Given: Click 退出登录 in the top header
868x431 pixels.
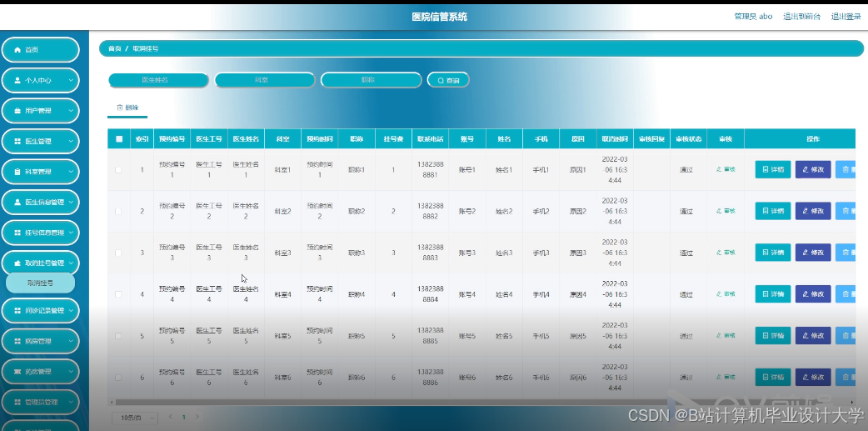Looking at the screenshot, I should pos(846,17).
